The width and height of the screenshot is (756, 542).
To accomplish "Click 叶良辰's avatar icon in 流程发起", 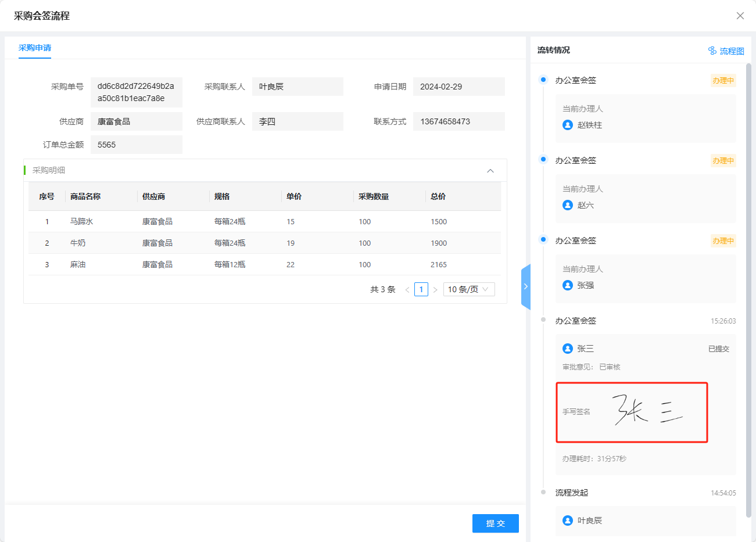I will click(x=568, y=521).
